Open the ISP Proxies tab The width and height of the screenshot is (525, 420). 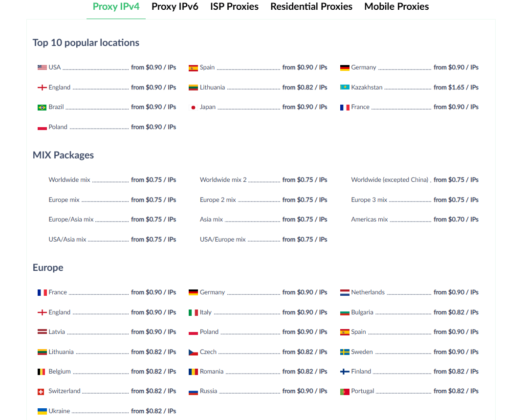click(234, 7)
